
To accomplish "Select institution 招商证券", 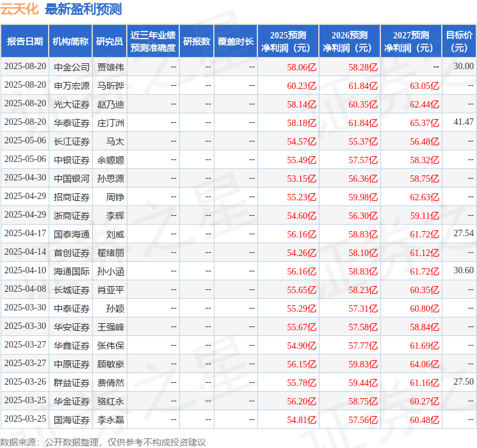I will click(72, 196).
